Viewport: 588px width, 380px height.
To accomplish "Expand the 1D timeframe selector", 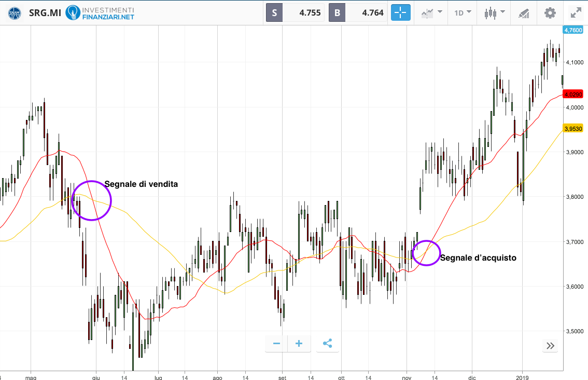I will (x=463, y=12).
